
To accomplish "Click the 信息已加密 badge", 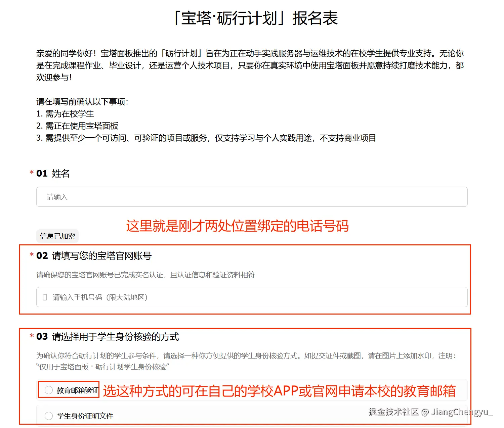I will pos(57,236).
